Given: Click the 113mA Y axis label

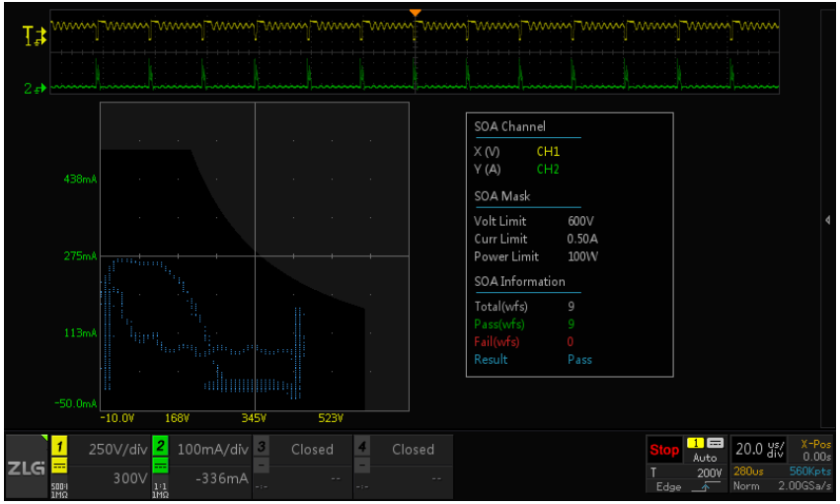Looking at the screenshot, I should click(x=80, y=332).
